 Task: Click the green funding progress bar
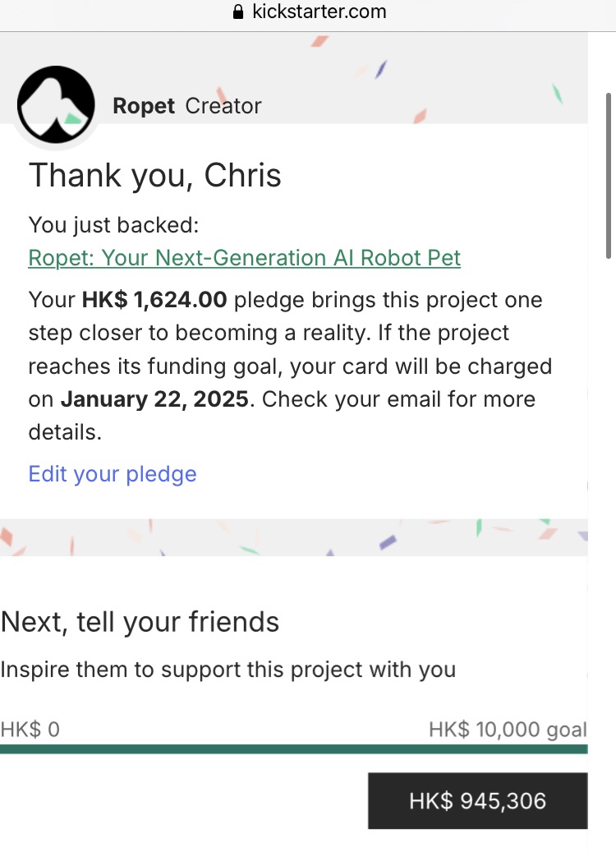[x=294, y=748]
